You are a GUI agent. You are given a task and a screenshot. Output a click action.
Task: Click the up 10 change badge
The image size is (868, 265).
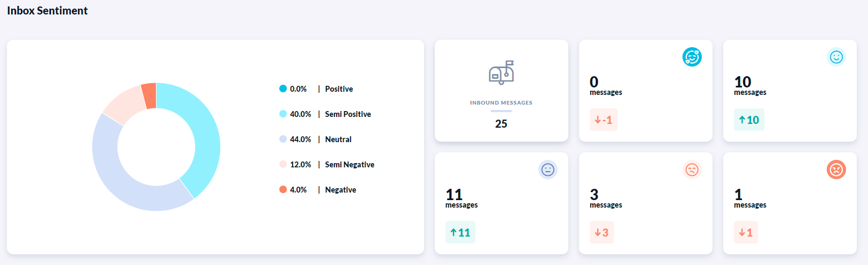click(x=749, y=120)
